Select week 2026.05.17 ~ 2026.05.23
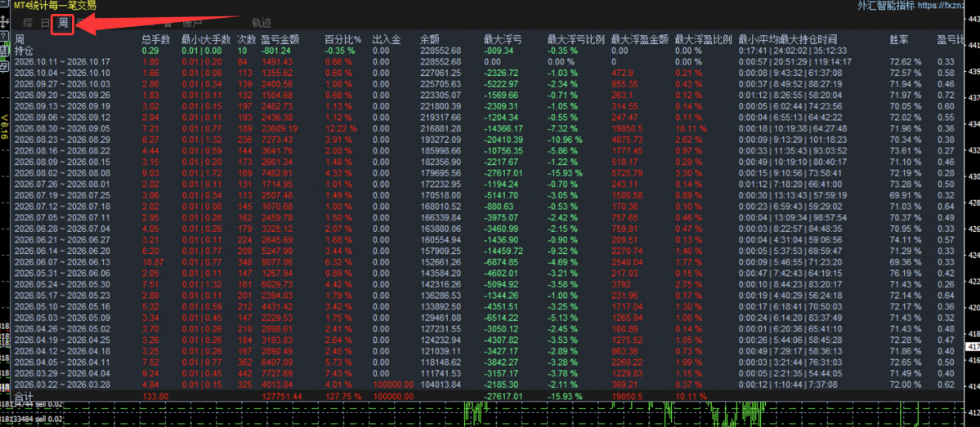980x427 pixels. tap(62, 295)
